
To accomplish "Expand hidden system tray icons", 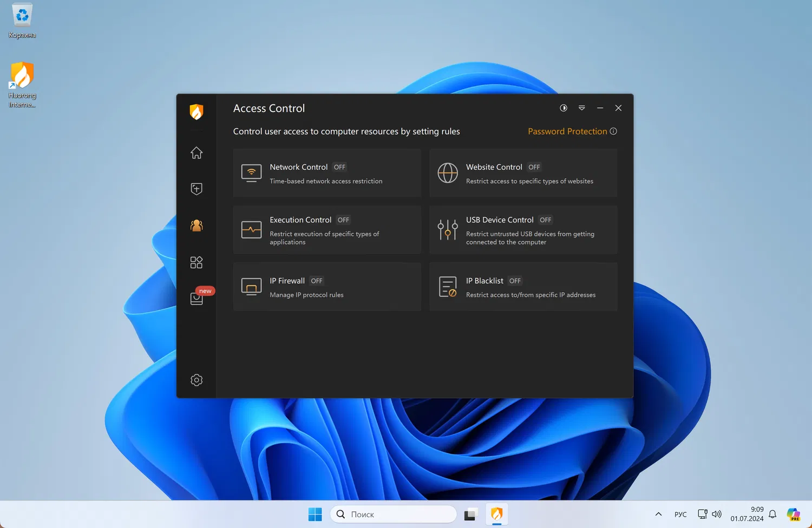I will [658, 514].
